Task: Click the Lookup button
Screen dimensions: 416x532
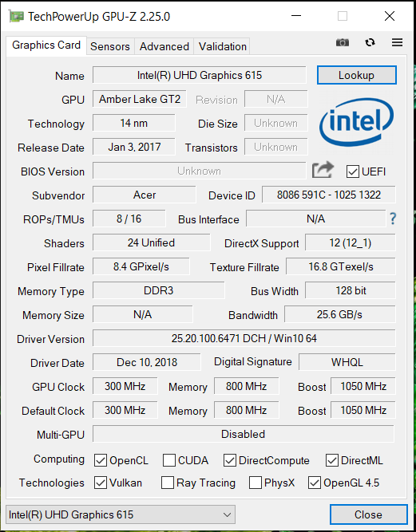Action: click(x=357, y=75)
